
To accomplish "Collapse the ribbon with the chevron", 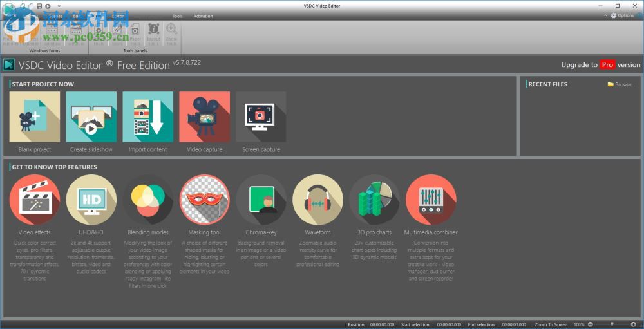I will (606, 15).
